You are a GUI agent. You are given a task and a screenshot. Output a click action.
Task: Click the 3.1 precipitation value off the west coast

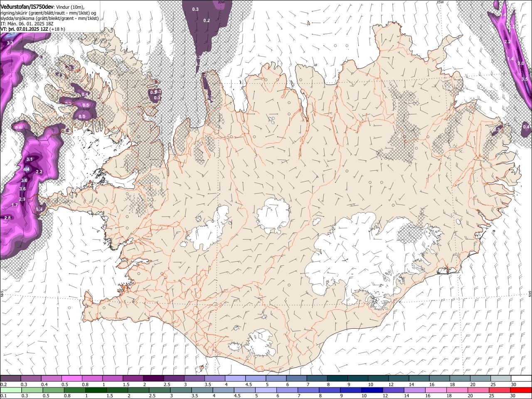pos(30,159)
